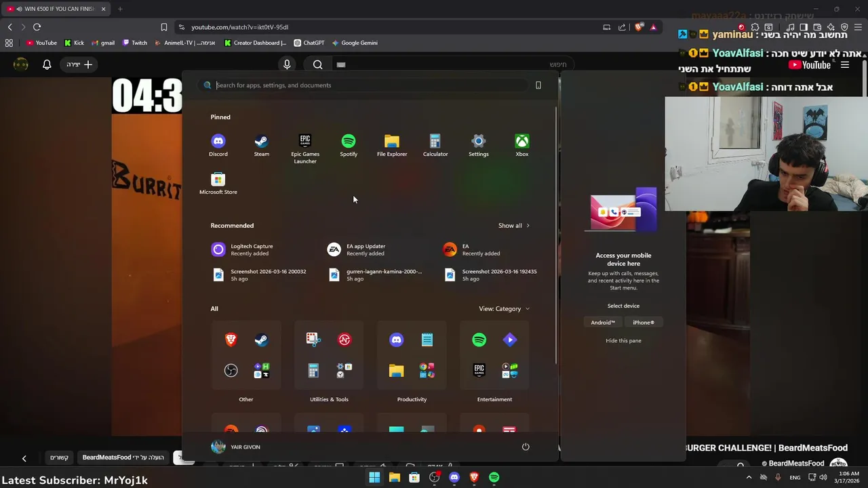The height and width of the screenshot is (488, 868).
Task: Click Start menu scrollbar
Action: click(557, 234)
